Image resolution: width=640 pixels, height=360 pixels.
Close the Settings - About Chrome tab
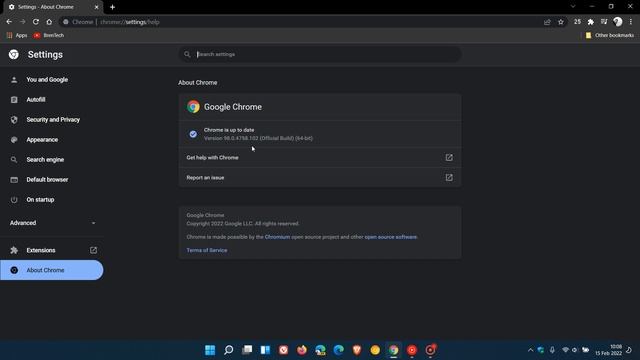pos(96,7)
